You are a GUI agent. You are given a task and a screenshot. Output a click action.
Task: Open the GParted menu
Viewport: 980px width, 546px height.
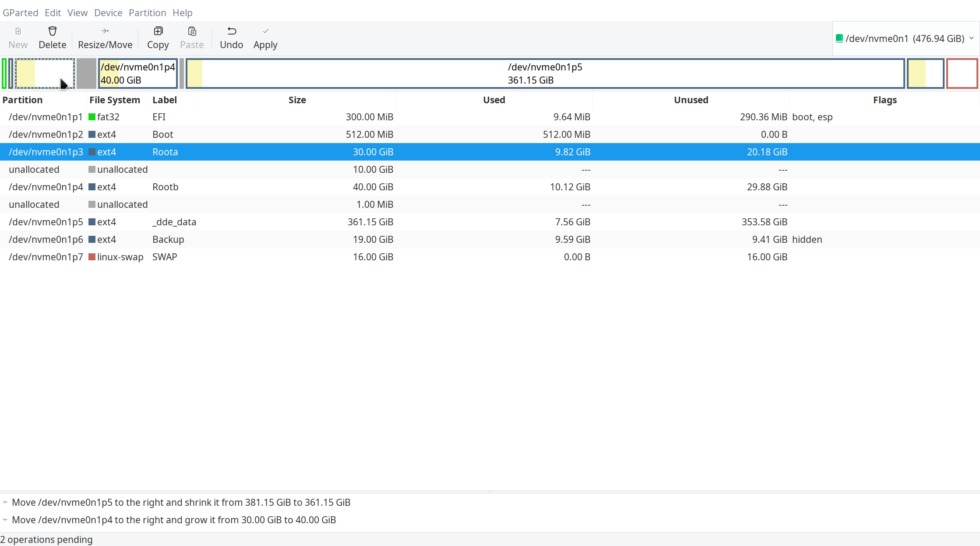pyautogui.click(x=21, y=13)
